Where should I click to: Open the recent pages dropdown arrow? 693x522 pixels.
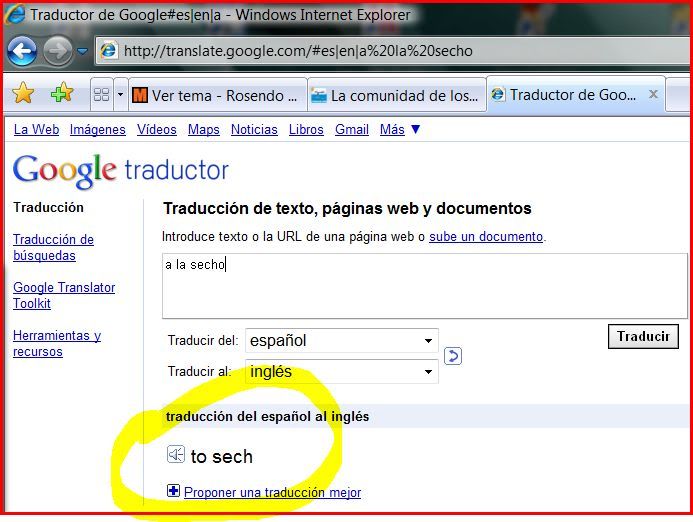(x=82, y=51)
